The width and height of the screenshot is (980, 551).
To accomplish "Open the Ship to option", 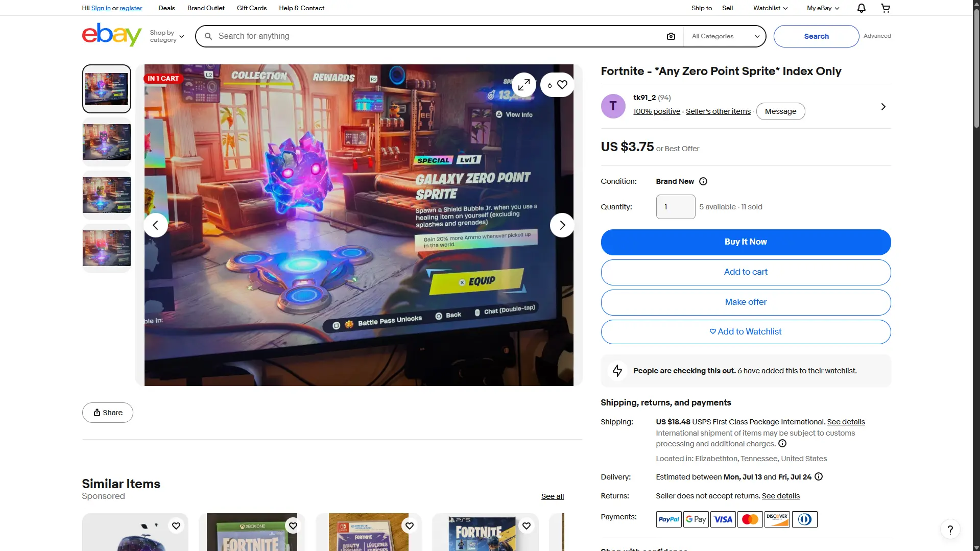I will (x=702, y=8).
